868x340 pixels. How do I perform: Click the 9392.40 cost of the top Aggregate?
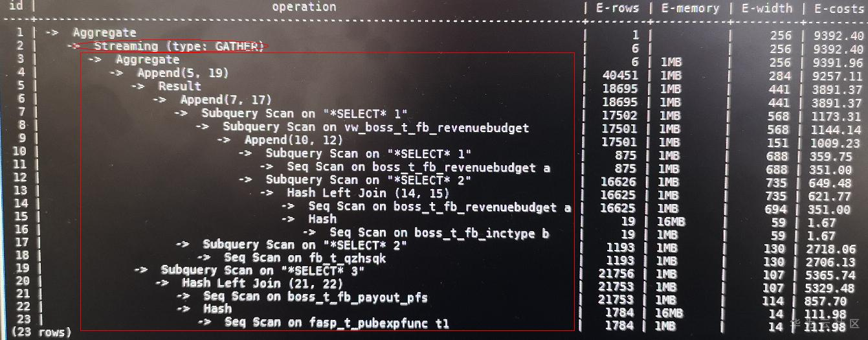pos(839,36)
